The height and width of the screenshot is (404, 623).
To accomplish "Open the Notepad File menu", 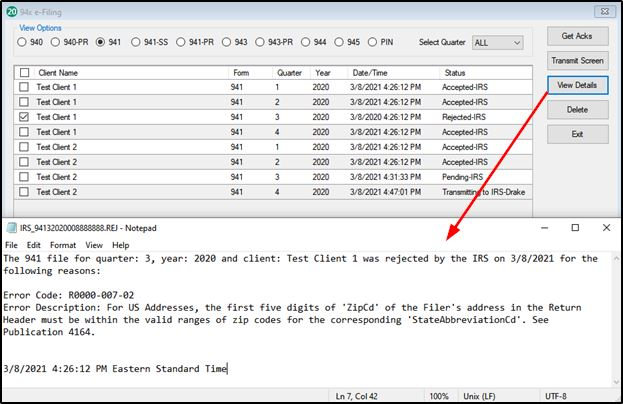I will [12, 245].
